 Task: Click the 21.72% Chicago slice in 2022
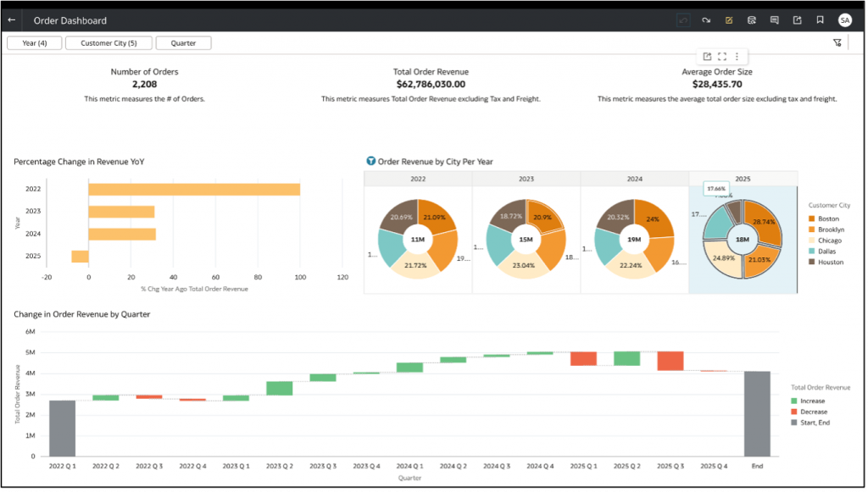click(415, 265)
